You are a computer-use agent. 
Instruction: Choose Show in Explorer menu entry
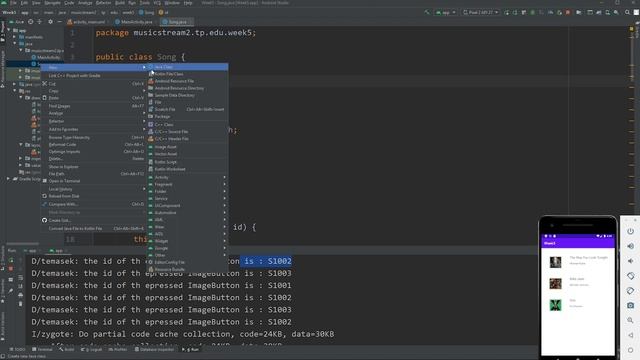[93, 167]
